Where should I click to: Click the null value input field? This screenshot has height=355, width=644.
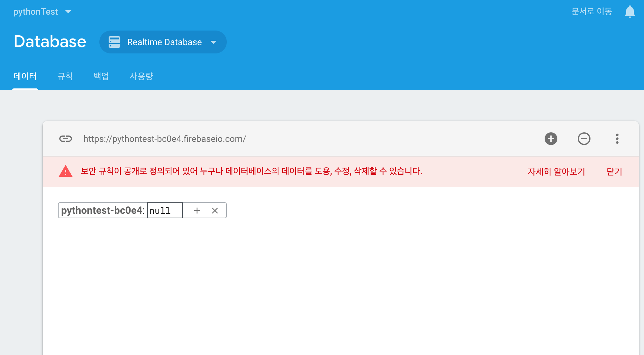165,211
